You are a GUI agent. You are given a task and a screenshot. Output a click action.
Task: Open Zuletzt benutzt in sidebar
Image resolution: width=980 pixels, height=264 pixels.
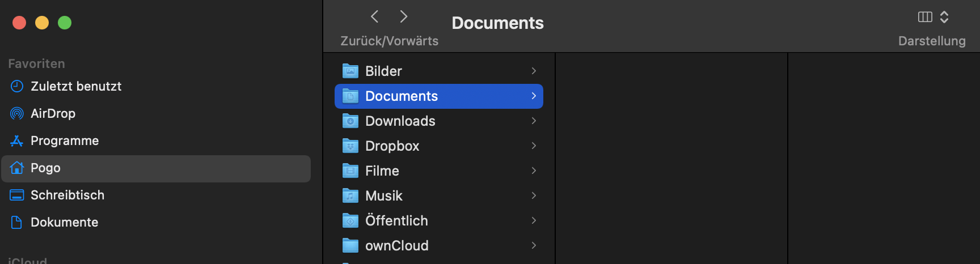76,86
